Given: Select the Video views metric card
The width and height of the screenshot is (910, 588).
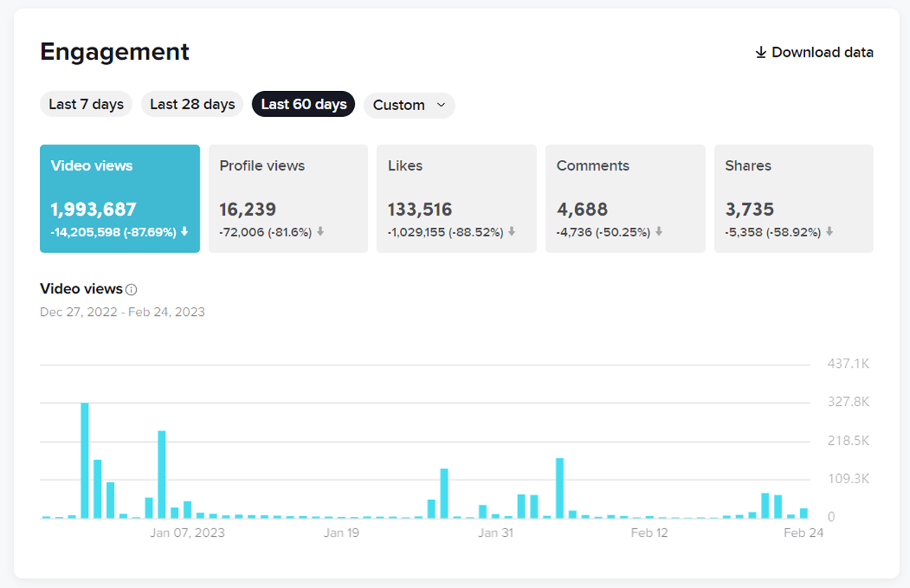Looking at the screenshot, I should point(120,199).
